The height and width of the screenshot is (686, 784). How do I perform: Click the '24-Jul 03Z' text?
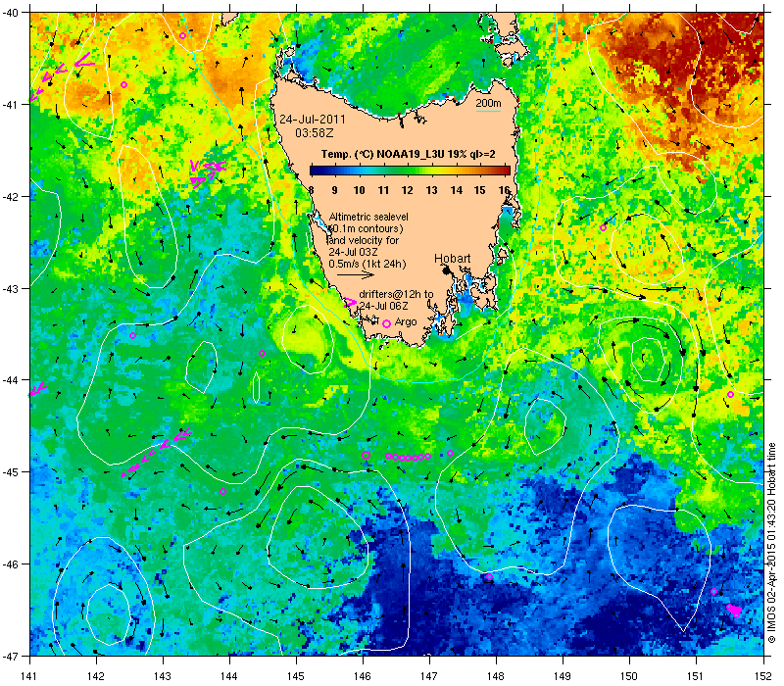(x=353, y=252)
